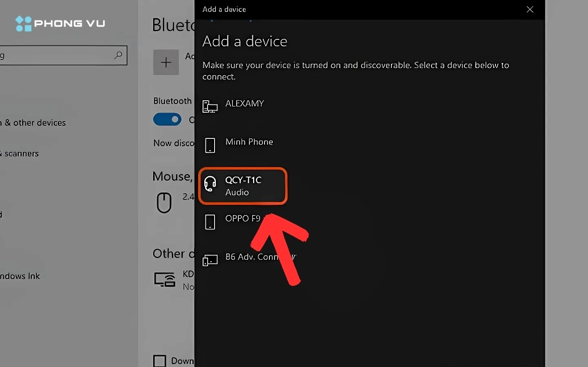Screen dimensions: 588x367
Task: Click the search magnifier icon
Action: point(118,55)
